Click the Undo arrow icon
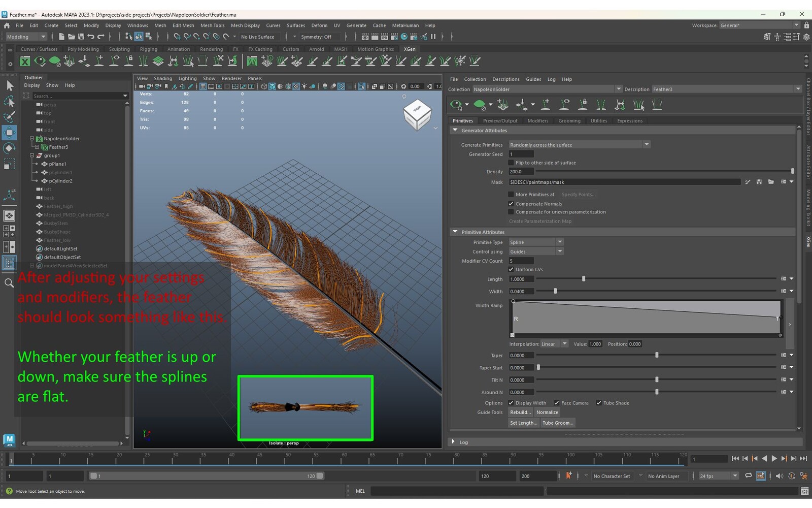The width and height of the screenshot is (812, 508). (91, 37)
